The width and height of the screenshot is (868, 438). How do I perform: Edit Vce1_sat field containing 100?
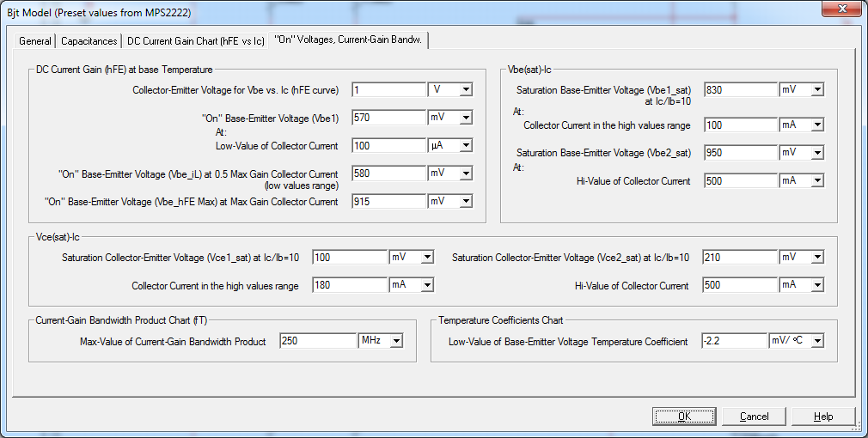click(350, 257)
